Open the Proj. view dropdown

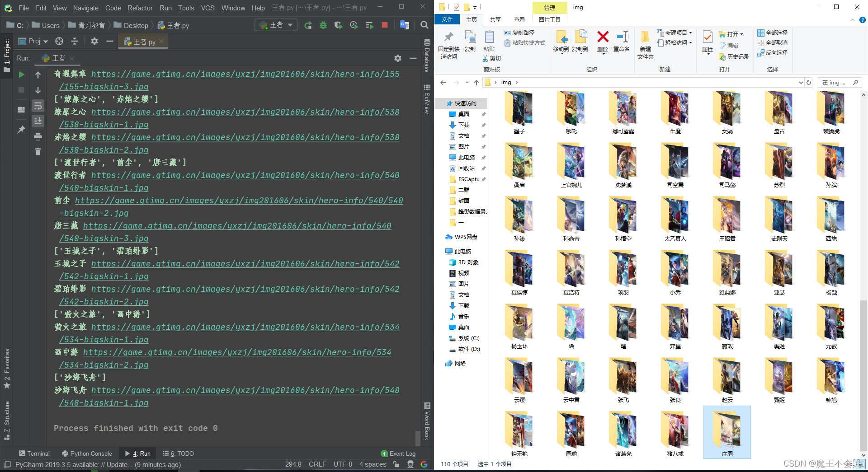point(33,41)
